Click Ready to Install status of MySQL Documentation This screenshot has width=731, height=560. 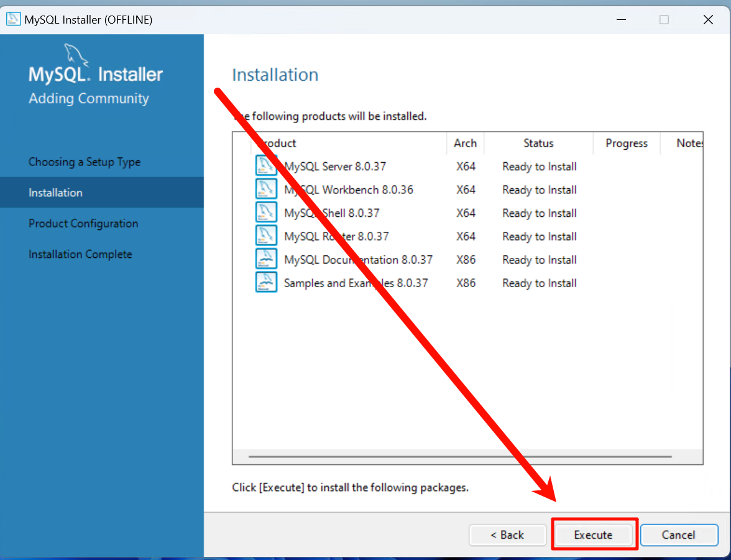coord(540,260)
